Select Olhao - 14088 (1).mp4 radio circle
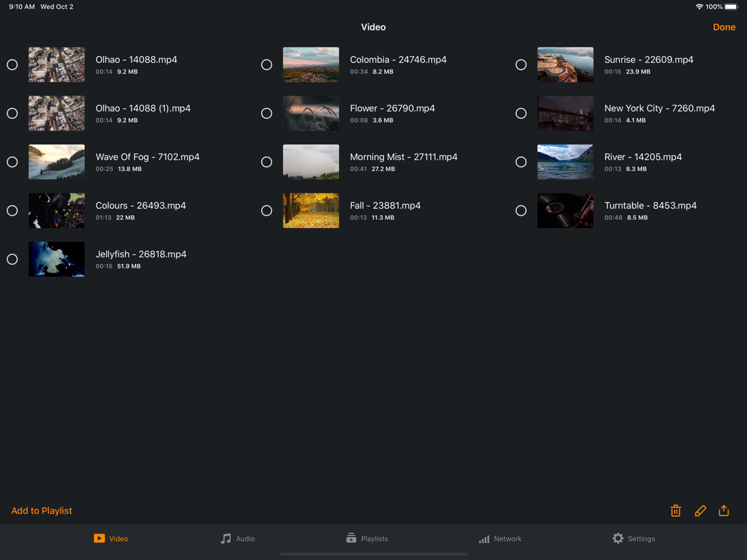 pos(12,114)
